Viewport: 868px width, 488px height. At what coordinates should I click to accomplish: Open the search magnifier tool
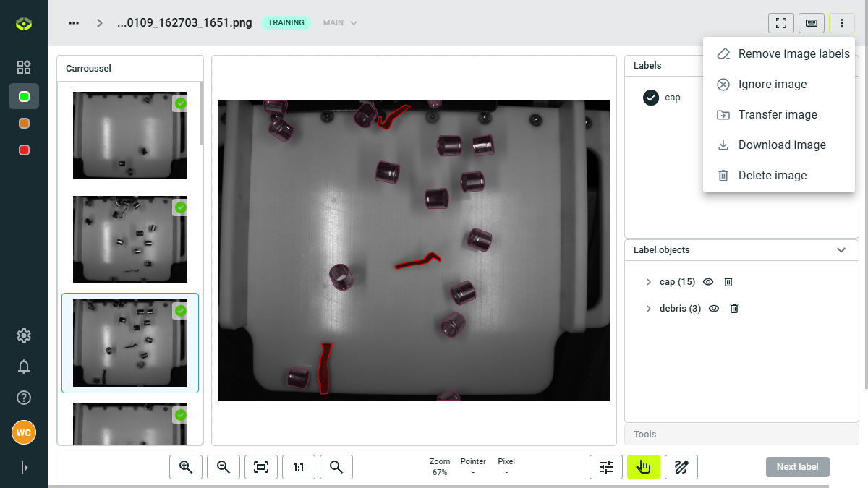click(336, 467)
